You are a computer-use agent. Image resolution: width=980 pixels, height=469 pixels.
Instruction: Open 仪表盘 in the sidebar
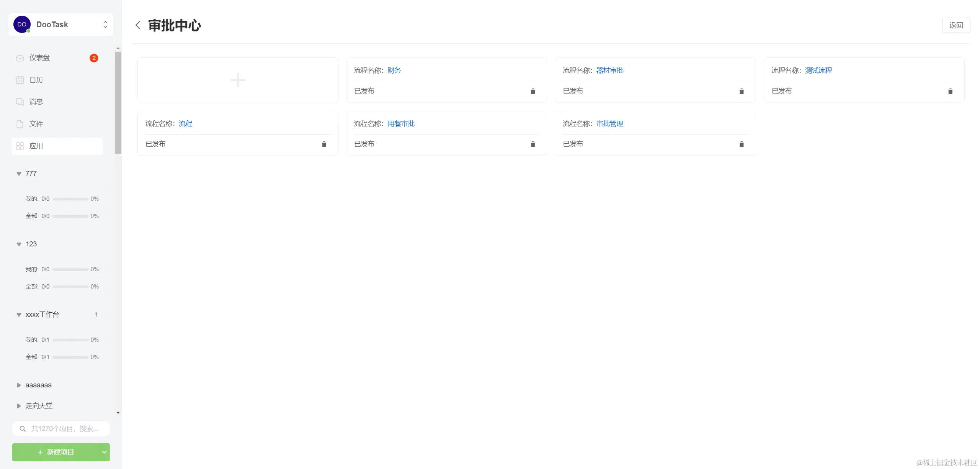click(x=39, y=58)
